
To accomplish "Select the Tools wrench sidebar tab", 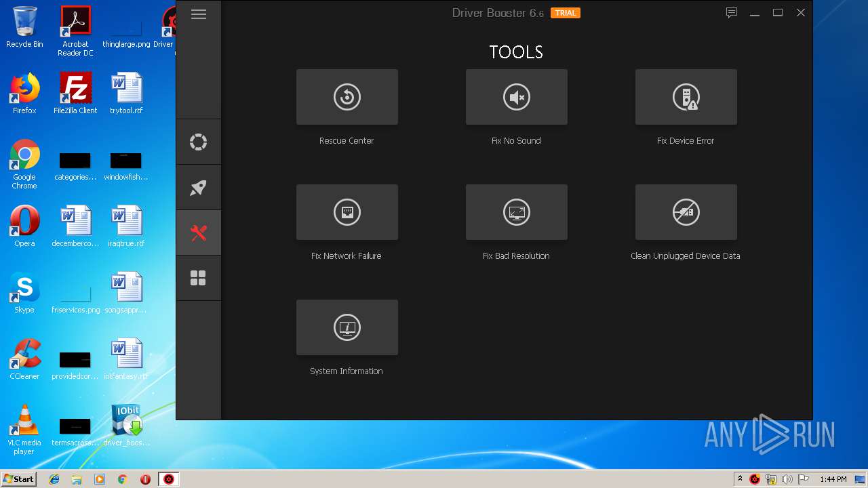I will 198,233.
